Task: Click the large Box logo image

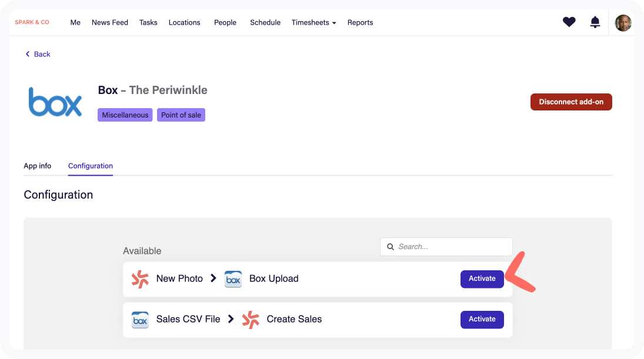Action: click(x=55, y=102)
